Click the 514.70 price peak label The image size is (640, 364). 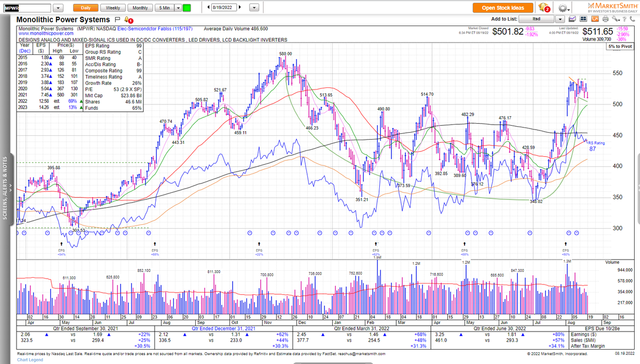pos(427,94)
